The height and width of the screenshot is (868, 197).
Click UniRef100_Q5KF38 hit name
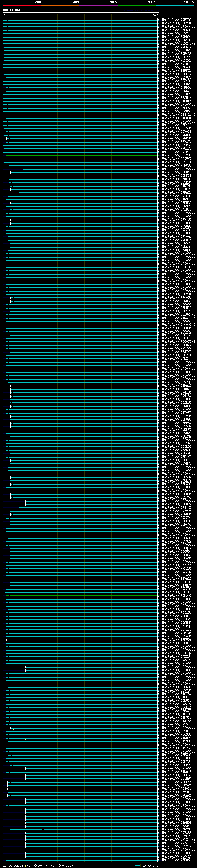click(x=177, y=176)
